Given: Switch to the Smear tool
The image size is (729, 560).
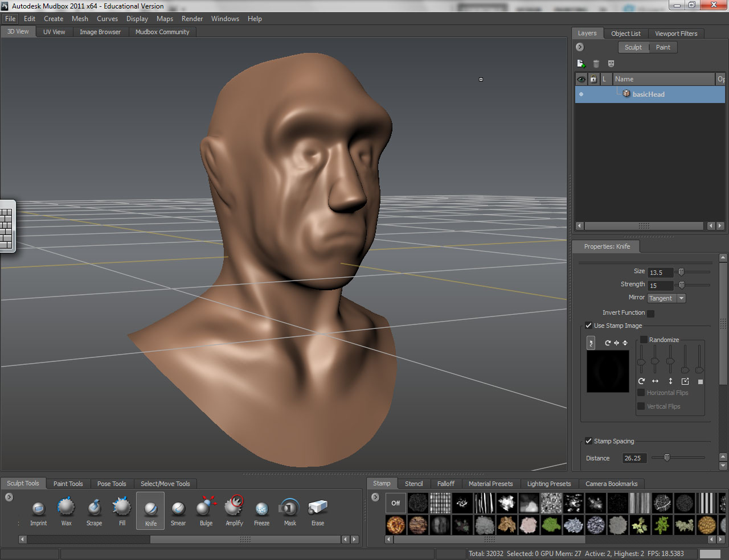Looking at the screenshot, I should pyautogui.click(x=178, y=510).
